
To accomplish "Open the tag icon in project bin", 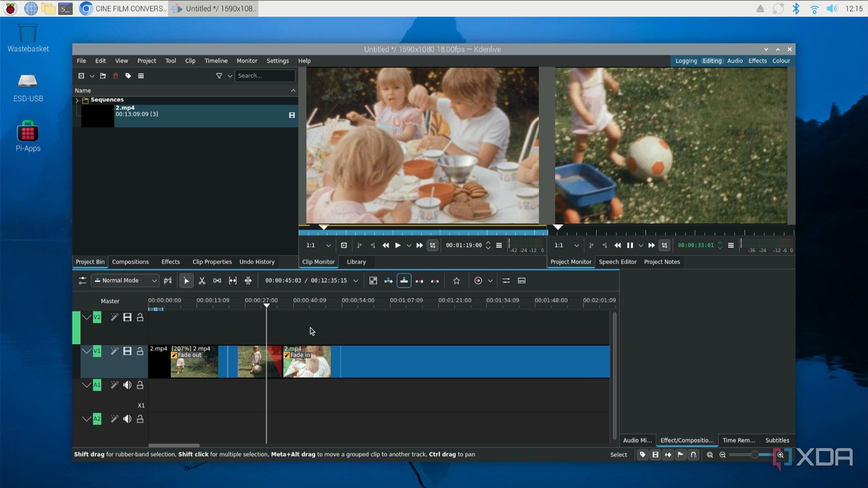I will pyautogui.click(x=128, y=76).
